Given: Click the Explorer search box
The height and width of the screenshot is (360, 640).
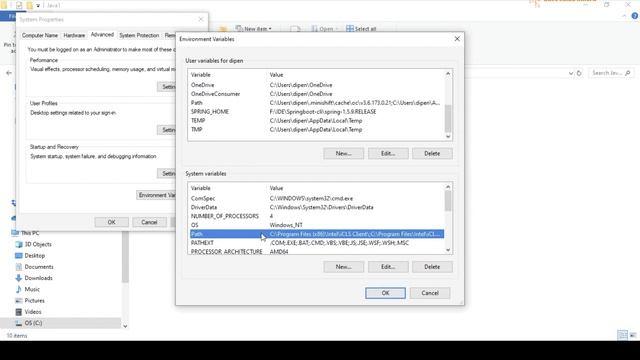Looking at the screenshot, I should (611, 73).
